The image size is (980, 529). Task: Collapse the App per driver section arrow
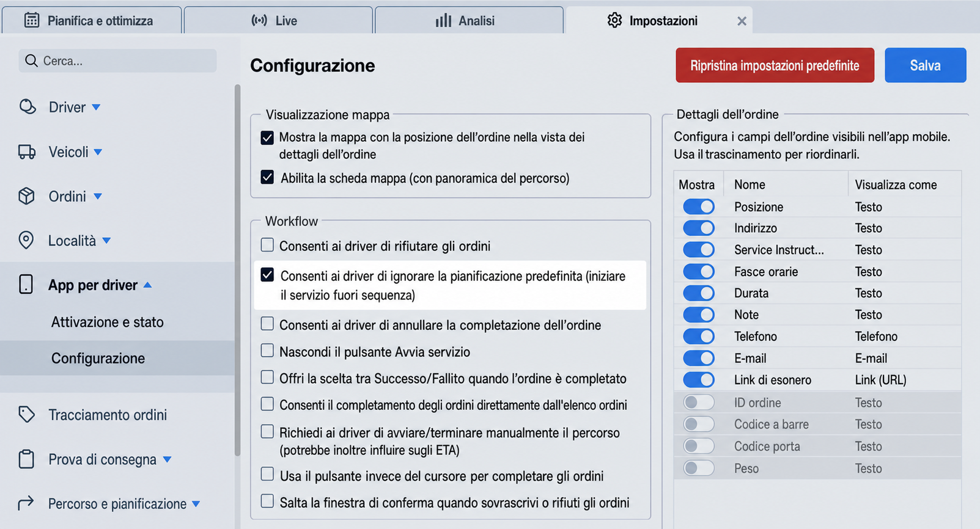[x=147, y=285]
